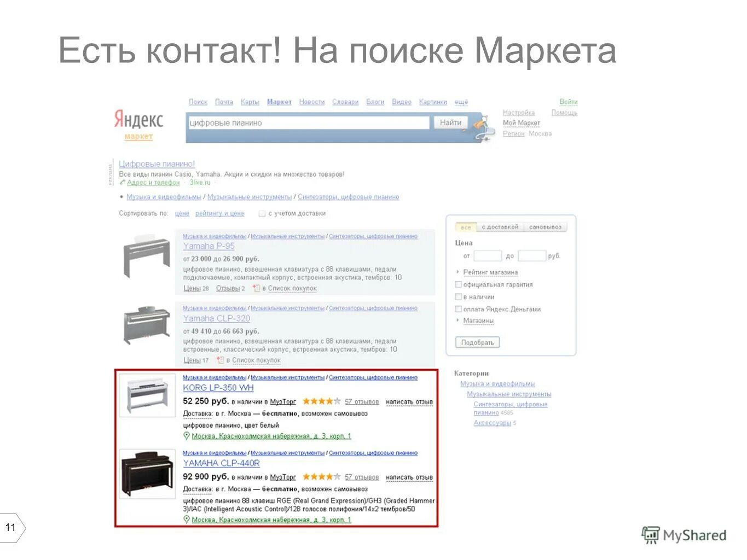
Task: Open the 'YAMAHA CLP-440R' offer title
Action: point(221,463)
